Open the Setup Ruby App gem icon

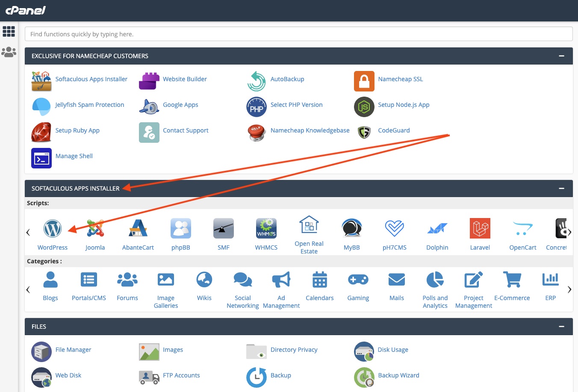[x=41, y=133]
